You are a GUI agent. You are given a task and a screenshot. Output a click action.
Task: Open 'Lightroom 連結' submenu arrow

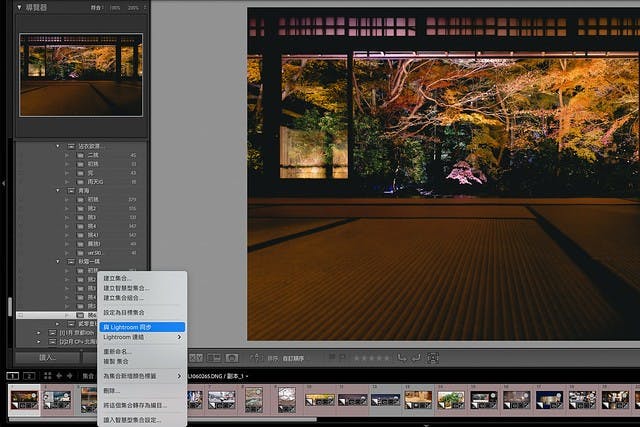coord(180,337)
